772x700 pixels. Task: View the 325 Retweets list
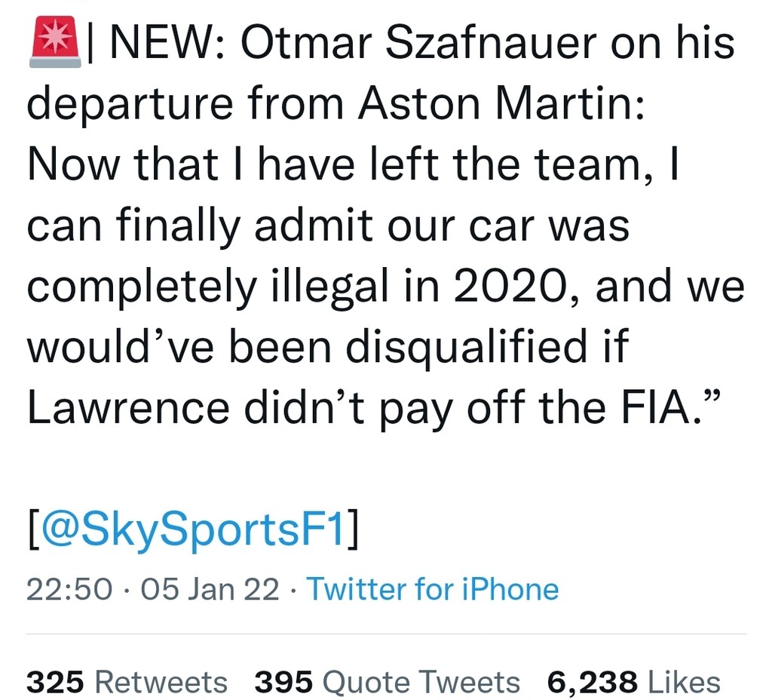pos(127,682)
